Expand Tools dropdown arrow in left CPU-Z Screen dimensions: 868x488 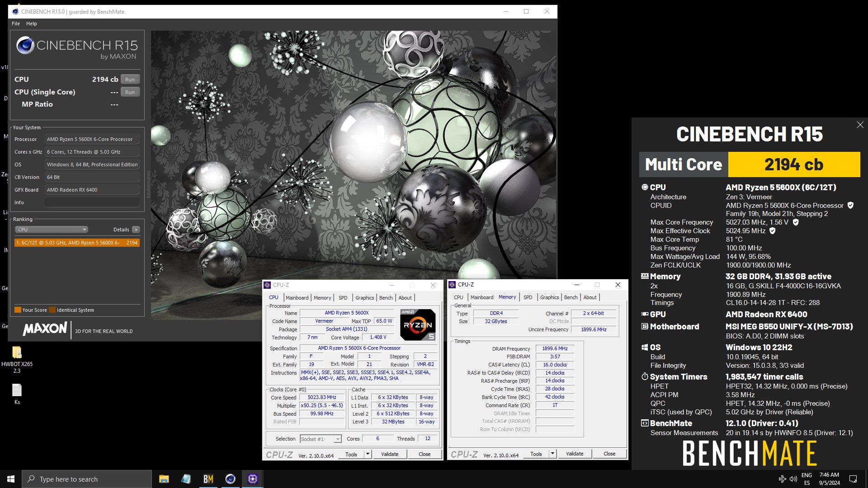368,455
